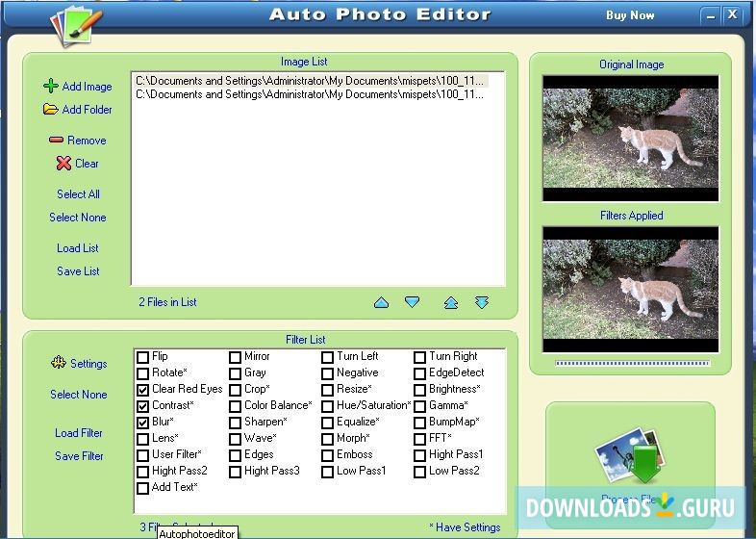
Task: Select the second image path in list
Action: point(310,94)
